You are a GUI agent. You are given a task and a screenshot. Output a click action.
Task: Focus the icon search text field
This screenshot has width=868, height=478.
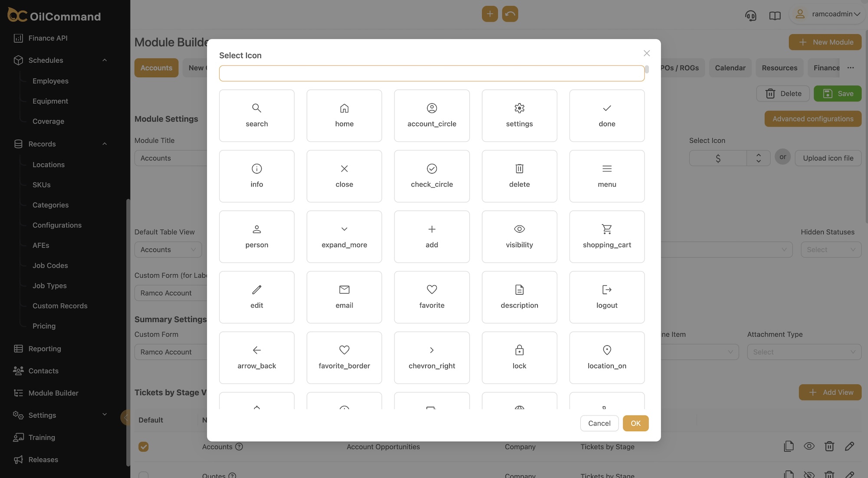[x=431, y=73]
